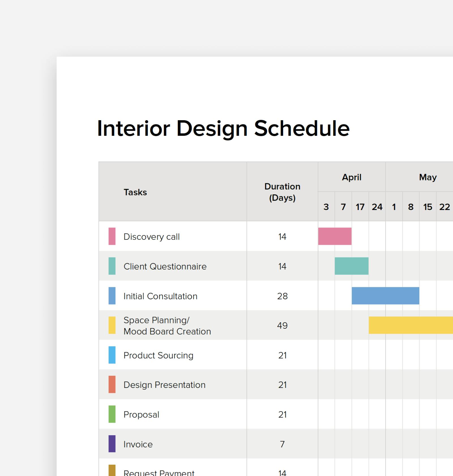Click the Duration (Days) column header
This screenshot has height=476, width=453.
(282, 192)
